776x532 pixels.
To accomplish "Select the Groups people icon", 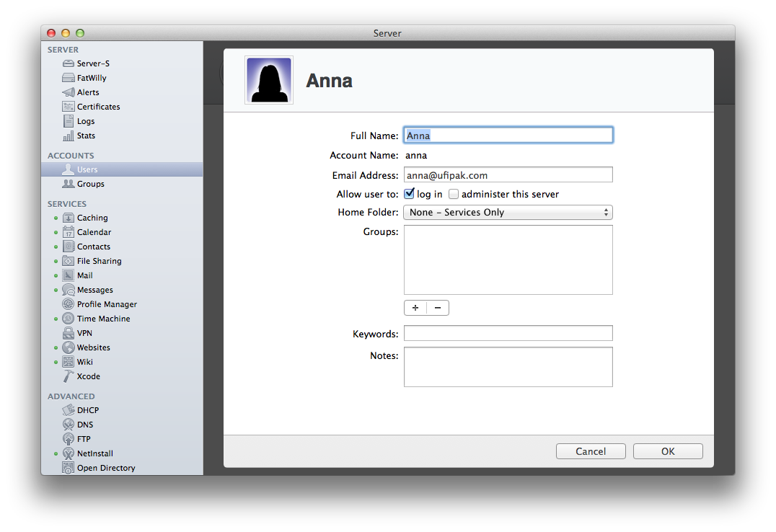I will (x=69, y=184).
